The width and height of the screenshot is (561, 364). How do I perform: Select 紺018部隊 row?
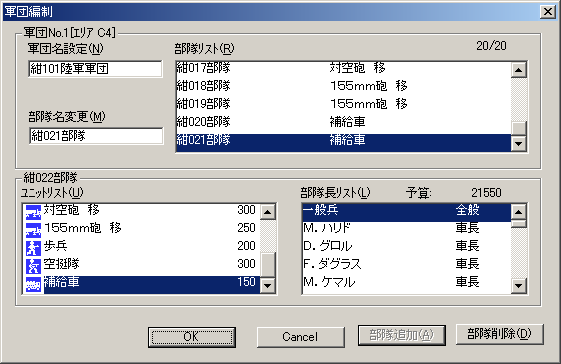tap(343, 86)
